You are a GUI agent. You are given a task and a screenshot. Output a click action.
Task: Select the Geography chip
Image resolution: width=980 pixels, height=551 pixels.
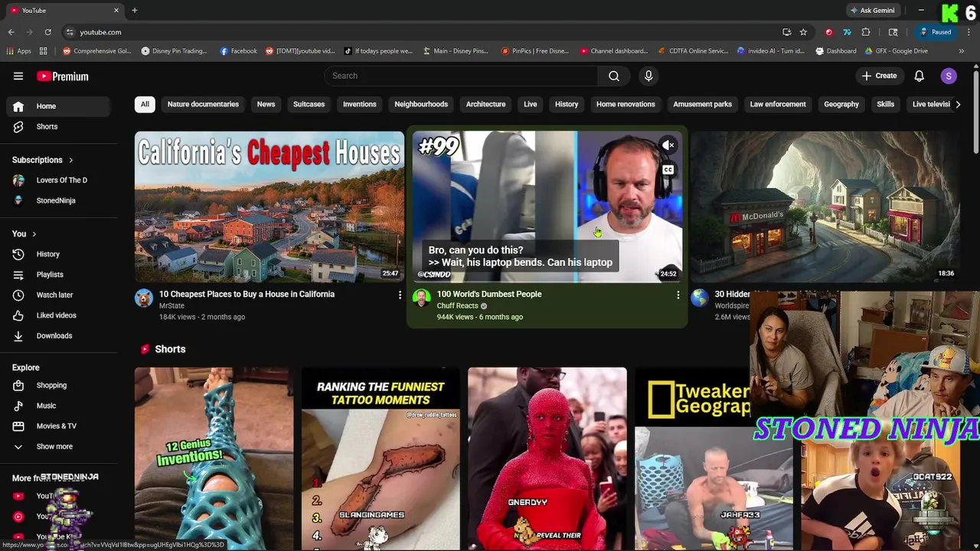click(841, 104)
